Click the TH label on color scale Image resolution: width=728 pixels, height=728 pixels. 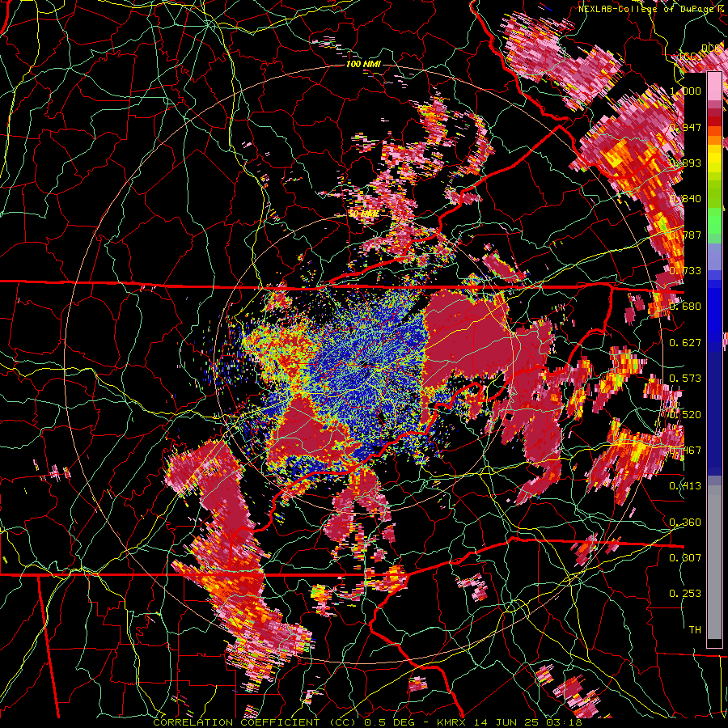click(695, 630)
